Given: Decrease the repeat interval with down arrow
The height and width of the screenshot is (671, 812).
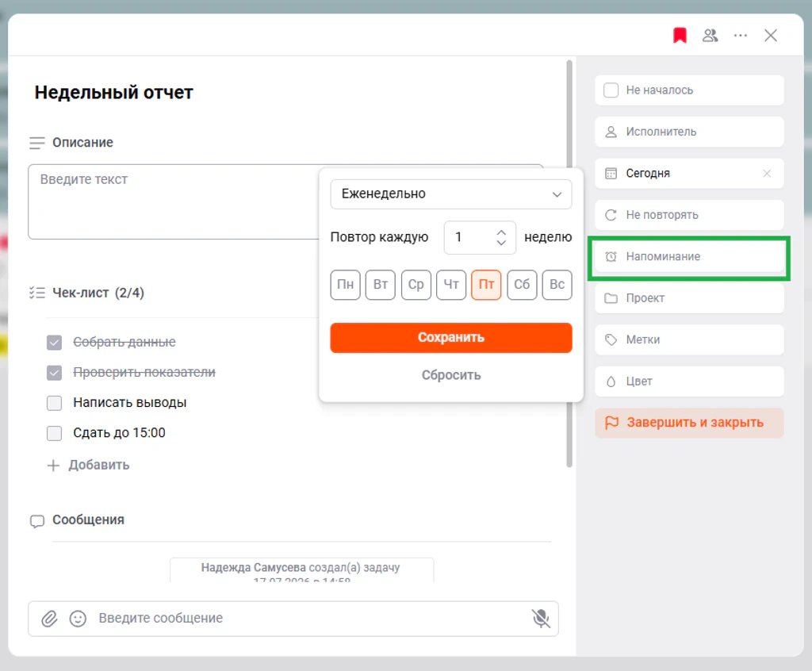Looking at the screenshot, I should click(x=501, y=243).
